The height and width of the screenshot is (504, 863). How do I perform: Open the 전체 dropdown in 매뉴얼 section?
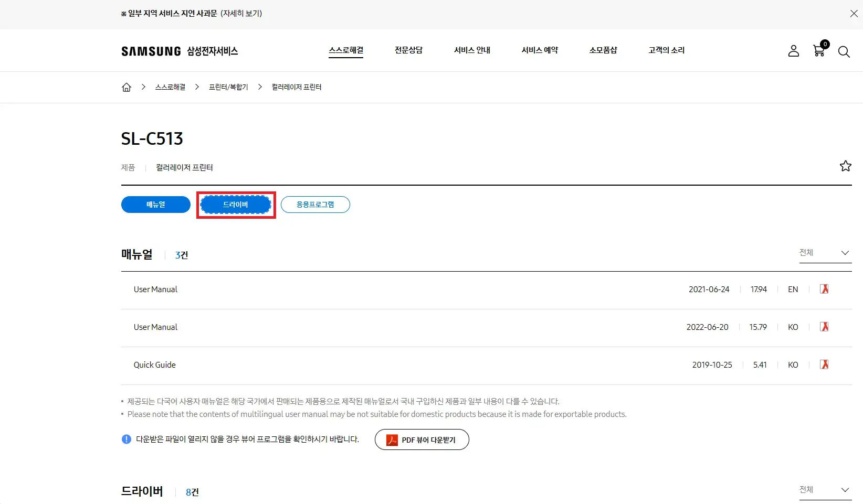pos(825,253)
